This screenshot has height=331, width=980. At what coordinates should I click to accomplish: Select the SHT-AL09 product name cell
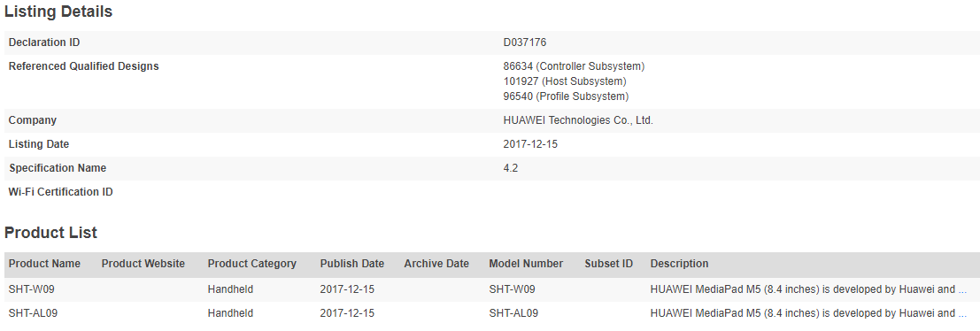(x=33, y=313)
